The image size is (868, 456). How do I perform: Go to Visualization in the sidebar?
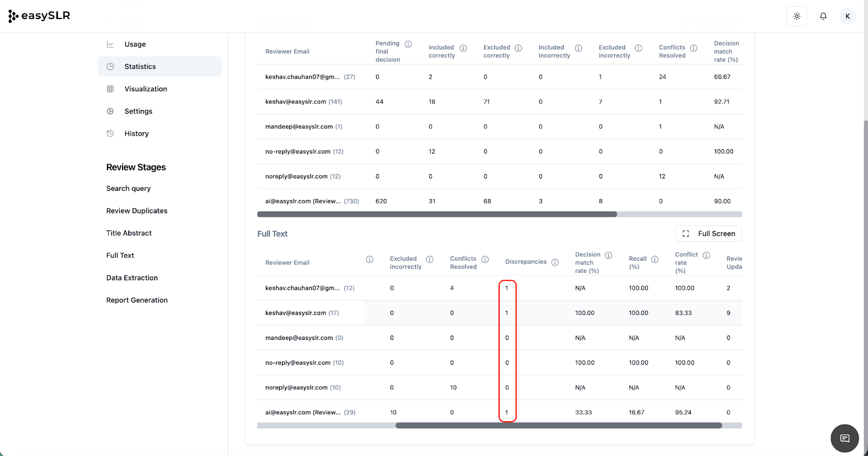pos(145,89)
